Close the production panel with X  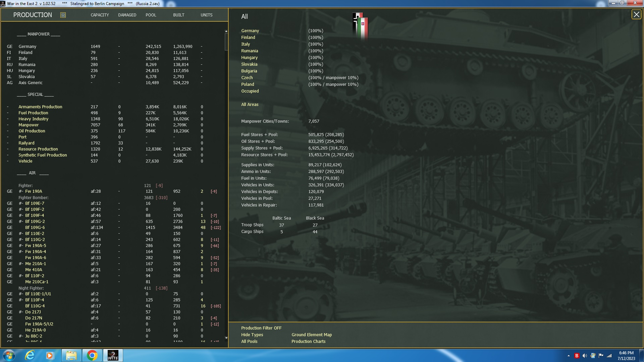tap(636, 15)
